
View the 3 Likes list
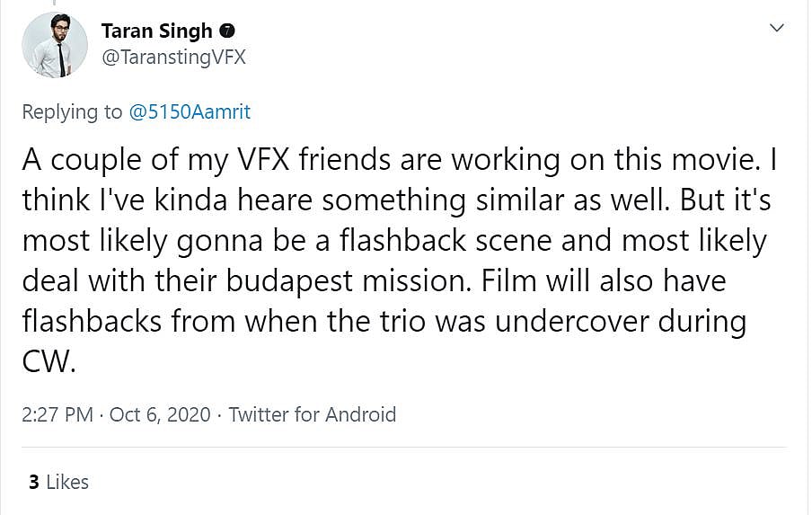tap(58, 483)
